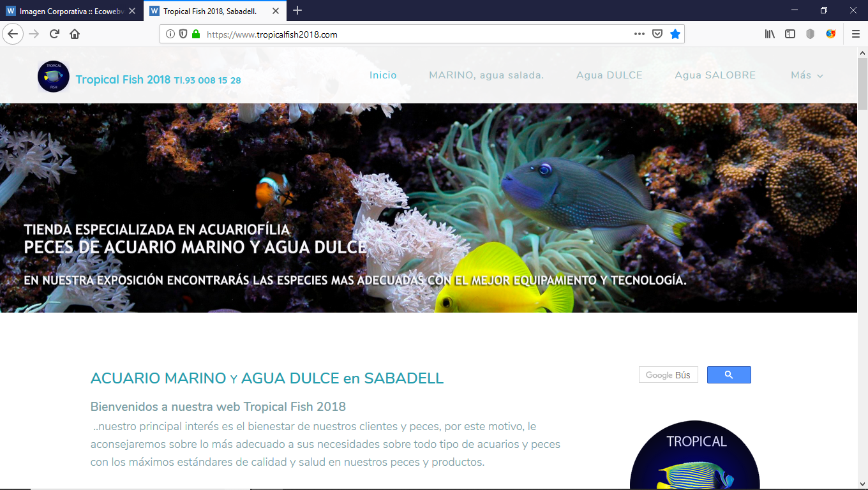This screenshot has height=490, width=868.
Task: Close the Firefox window
Action: tap(853, 10)
